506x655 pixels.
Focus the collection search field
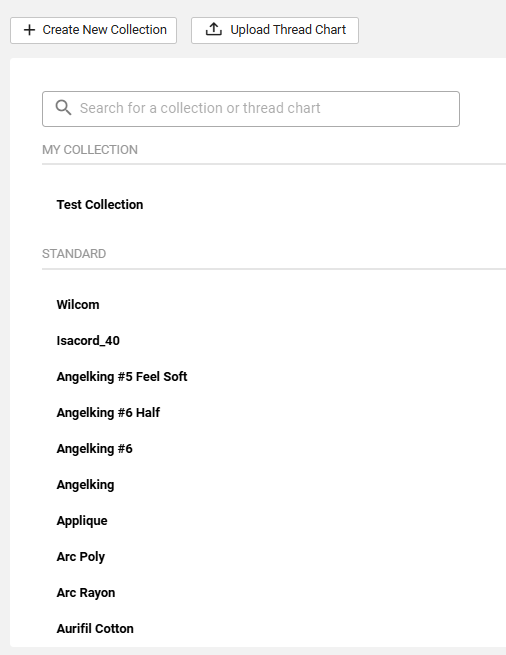[x=251, y=109]
